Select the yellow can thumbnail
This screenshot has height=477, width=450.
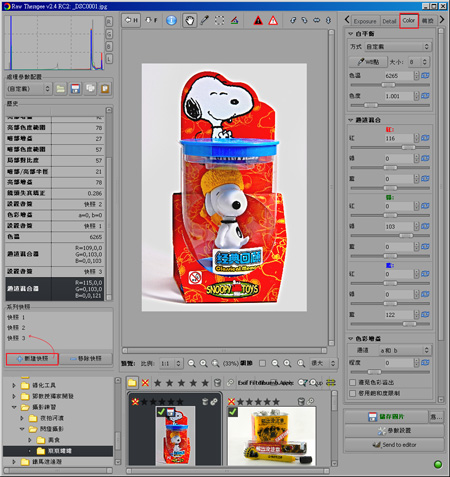(x=271, y=435)
